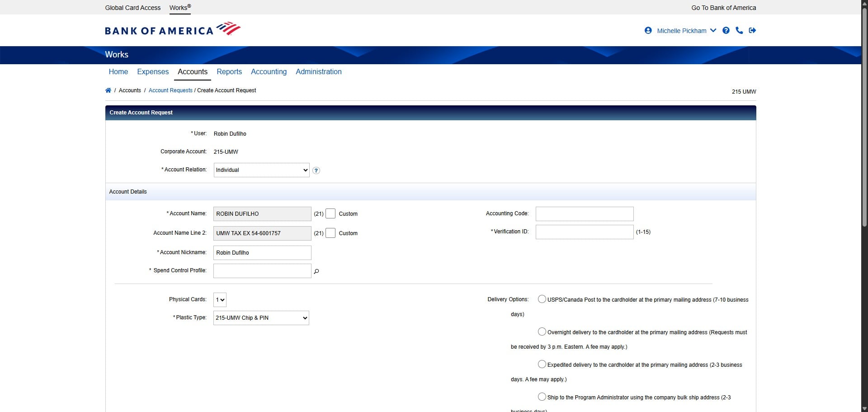Click the Spend Control Profile search icon
The image size is (868, 412).
[x=316, y=271]
